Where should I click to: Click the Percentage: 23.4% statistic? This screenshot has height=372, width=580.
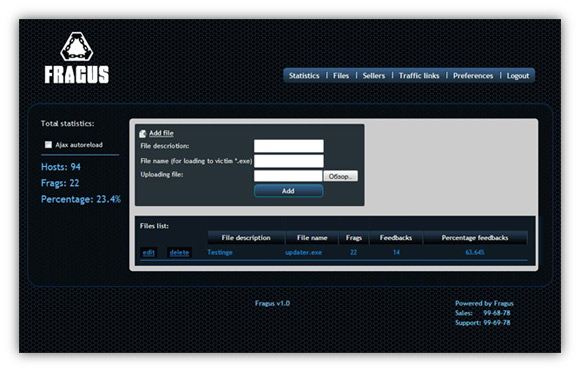click(x=81, y=199)
